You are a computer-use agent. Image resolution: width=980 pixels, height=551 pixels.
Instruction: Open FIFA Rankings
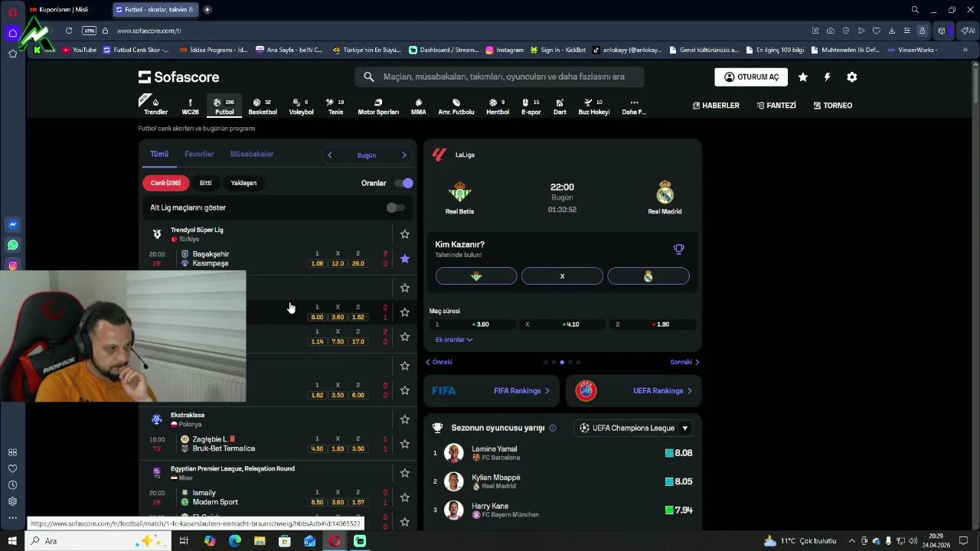tap(492, 391)
